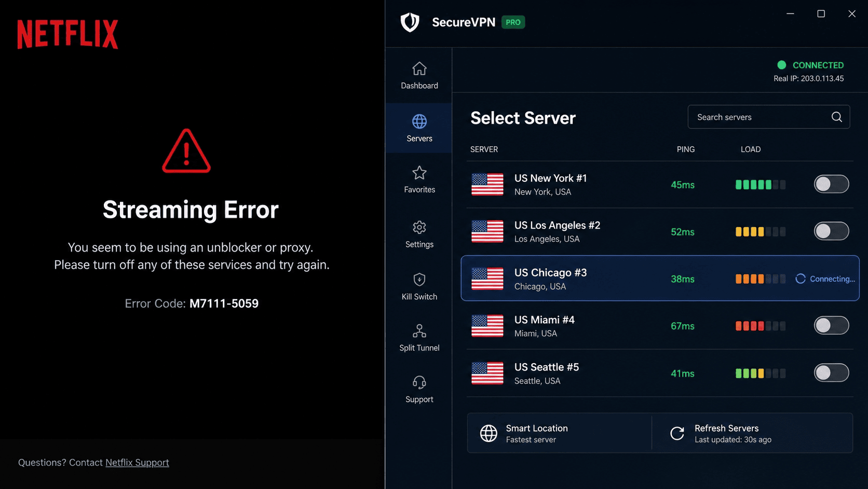Select the US Miami #4 name

click(544, 320)
